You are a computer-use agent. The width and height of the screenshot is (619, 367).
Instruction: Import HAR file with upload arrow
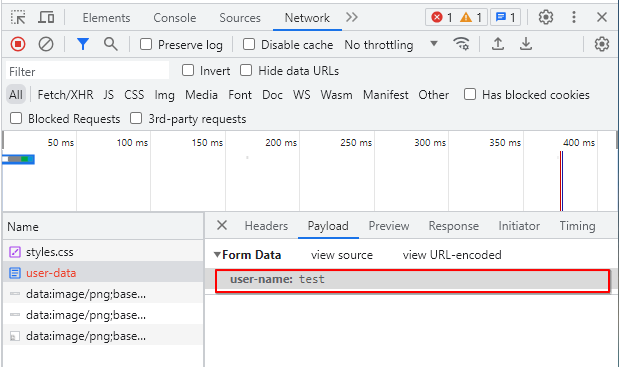click(498, 44)
